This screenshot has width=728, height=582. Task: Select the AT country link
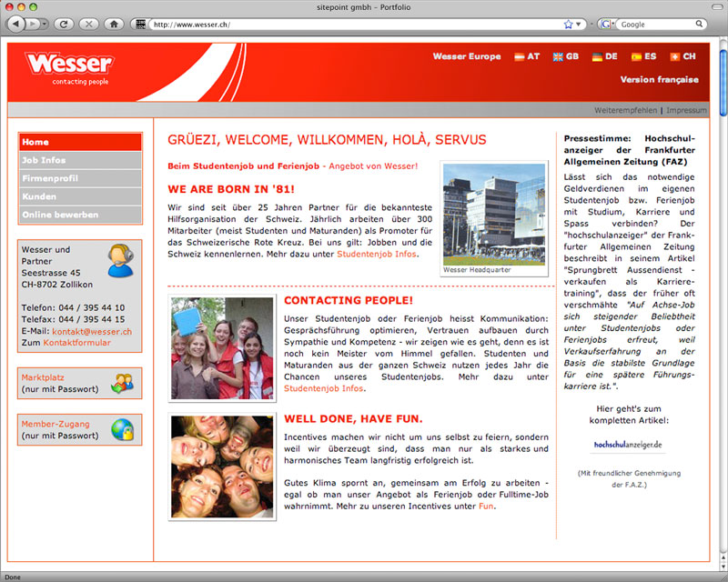click(533, 56)
